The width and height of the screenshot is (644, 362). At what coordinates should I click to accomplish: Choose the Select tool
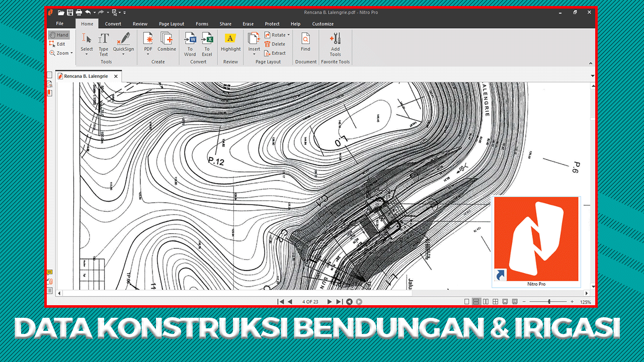coord(87,42)
